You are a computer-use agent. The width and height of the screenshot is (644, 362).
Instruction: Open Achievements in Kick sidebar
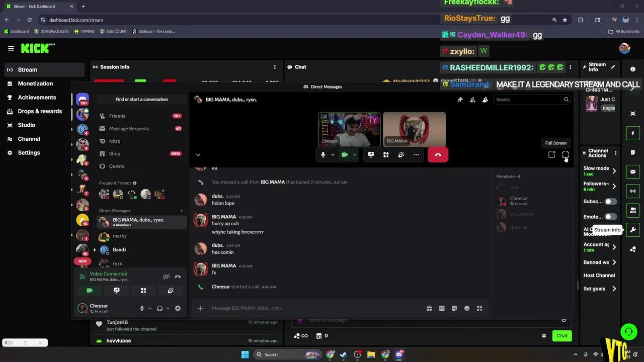(x=44, y=98)
